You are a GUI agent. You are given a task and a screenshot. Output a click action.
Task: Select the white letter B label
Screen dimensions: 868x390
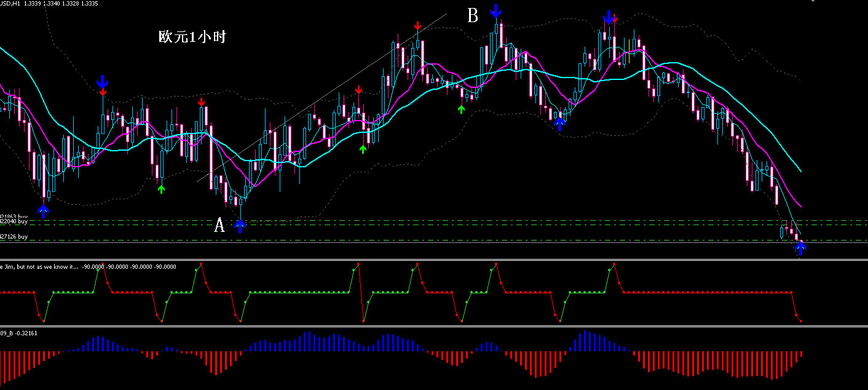point(473,16)
